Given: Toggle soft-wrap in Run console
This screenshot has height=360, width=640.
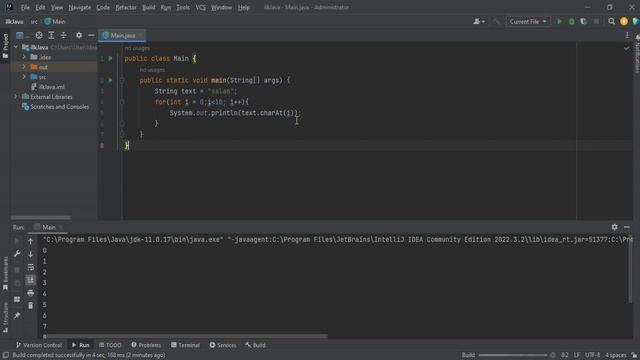Looking at the screenshot, I should tap(31, 267).
